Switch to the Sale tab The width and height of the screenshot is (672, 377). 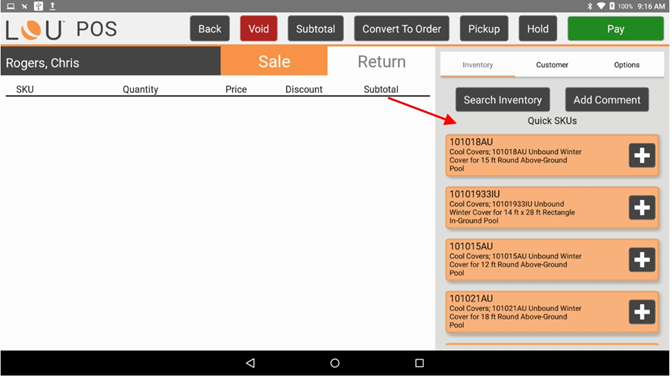tap(274, 61)
